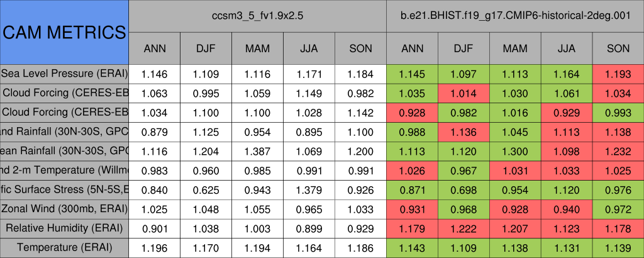
Task: Open the Relative Humidity (ERAI) metric row
Action: [64, 228]
